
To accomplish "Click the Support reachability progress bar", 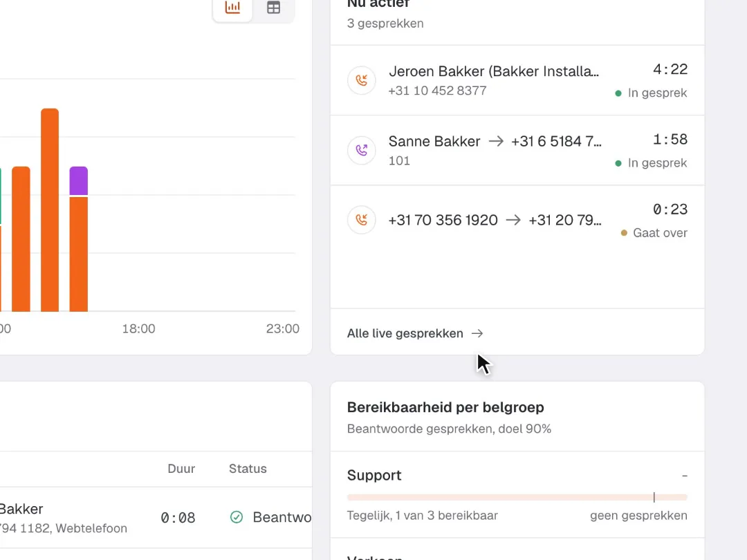I will (x=517, y=498).
